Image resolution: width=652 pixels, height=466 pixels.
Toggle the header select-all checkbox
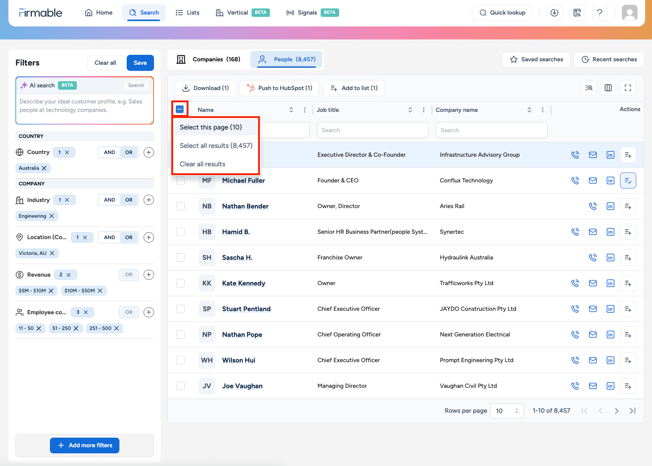(x=180, y=109)
